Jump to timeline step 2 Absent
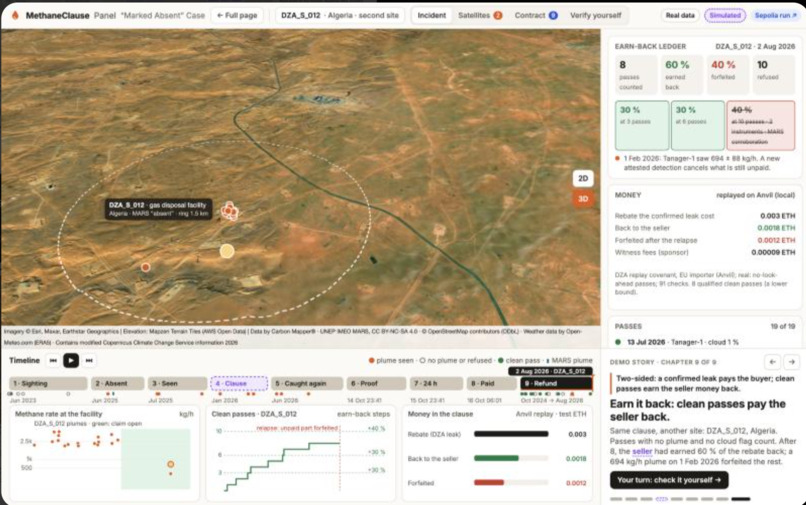Viewport: 806px width, 505px height. click(x=118, y=384)
